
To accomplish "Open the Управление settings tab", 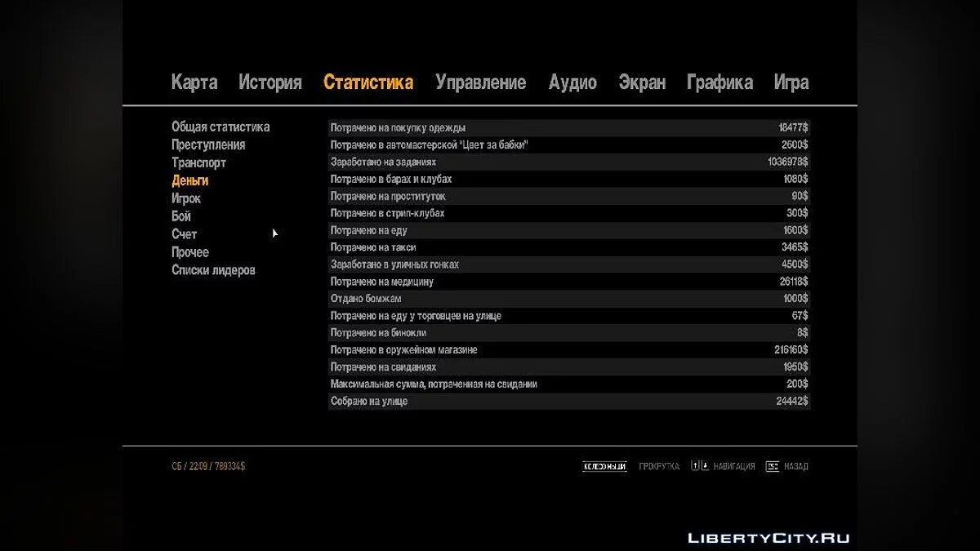I will (480, 82).
